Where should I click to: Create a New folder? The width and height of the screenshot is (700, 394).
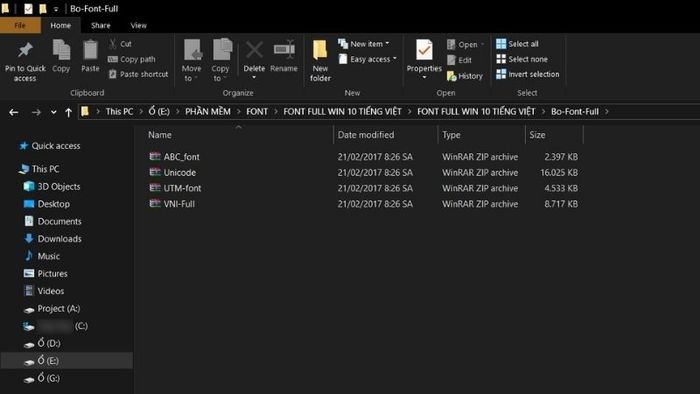coord(320,61)
